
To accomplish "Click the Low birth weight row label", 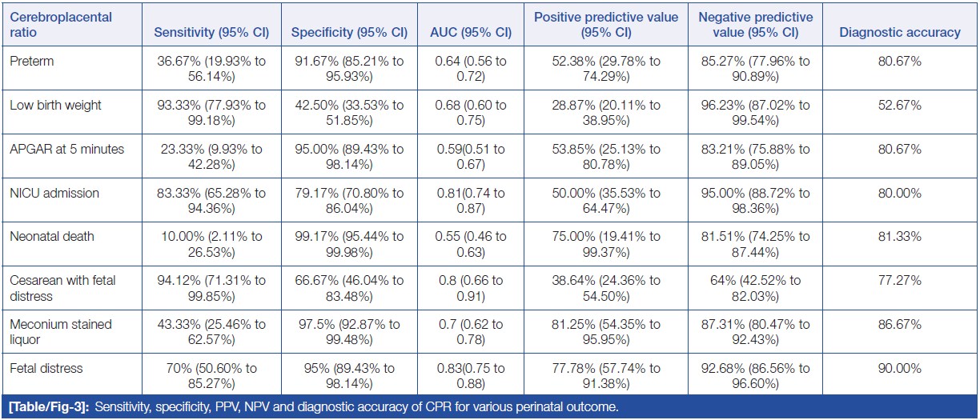I will click(x=56, y=105).
